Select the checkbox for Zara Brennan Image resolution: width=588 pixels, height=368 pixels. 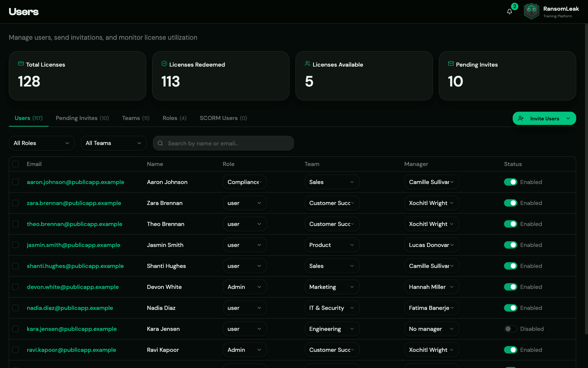(15, 203)
